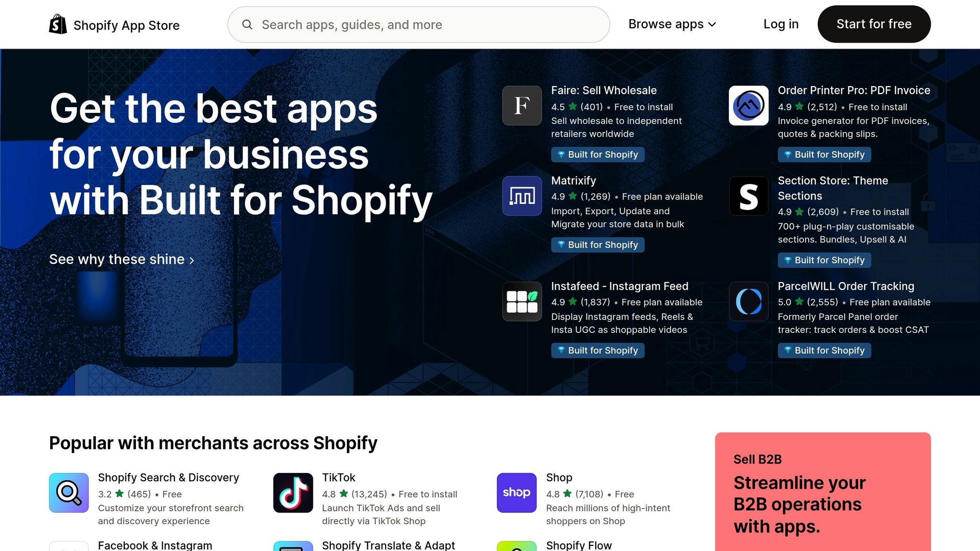Open Order Printer Pro: PDF Invoice title

854,90
